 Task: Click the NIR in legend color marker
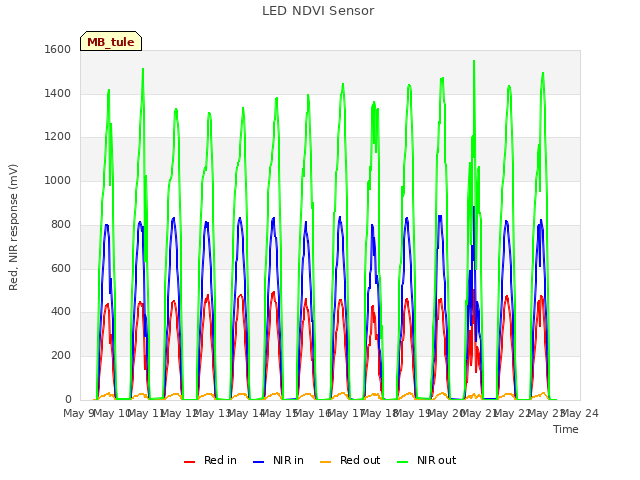(x=259, y=462)
